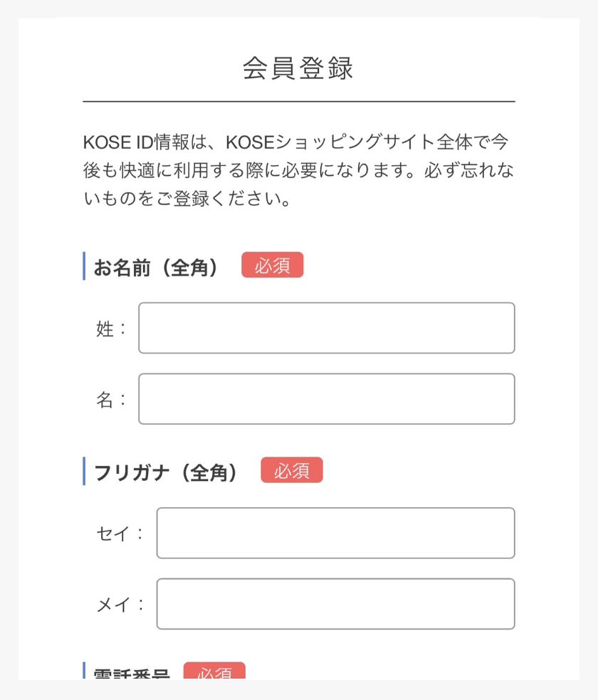
Task: Click the blue bar beside お名前（全角）
Action: (83, 265)
